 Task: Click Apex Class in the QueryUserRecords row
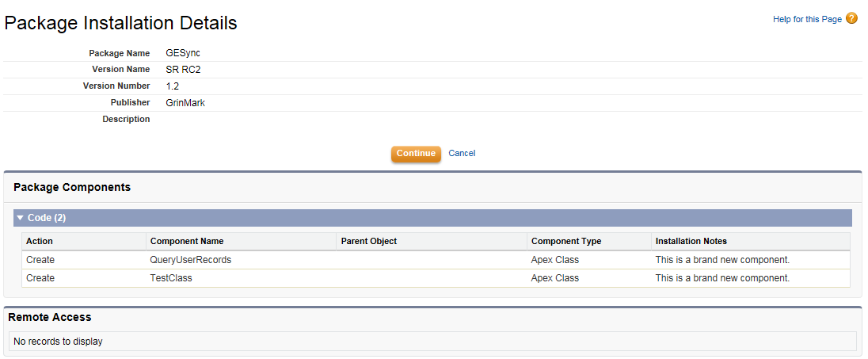(554, 260)
